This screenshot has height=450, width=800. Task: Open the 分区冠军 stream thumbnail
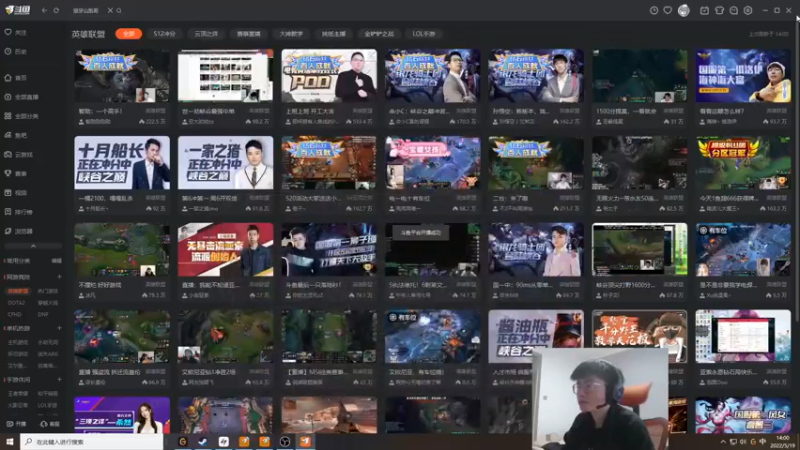(743, 163)
